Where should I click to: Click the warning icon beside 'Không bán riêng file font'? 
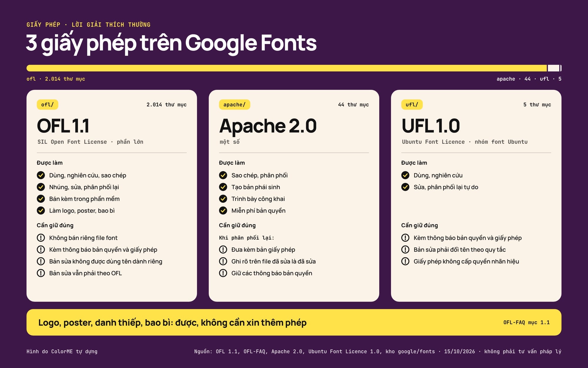click(41, 238)
